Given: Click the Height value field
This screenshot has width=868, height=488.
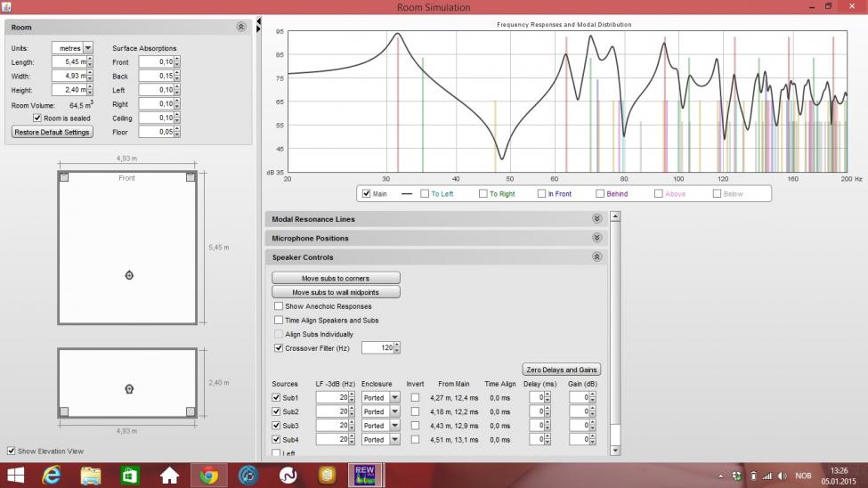Looking at the screenshot, I should (x=69, y=90).
